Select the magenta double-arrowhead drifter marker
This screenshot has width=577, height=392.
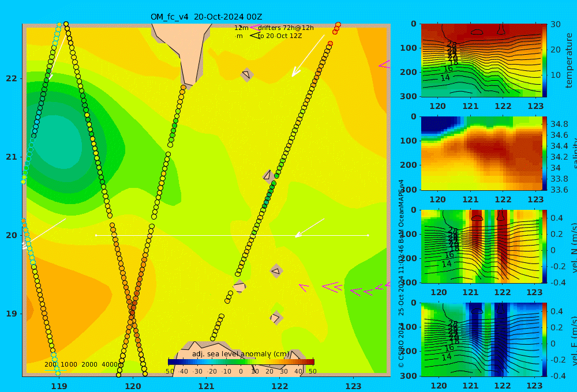tap(332, 287)
